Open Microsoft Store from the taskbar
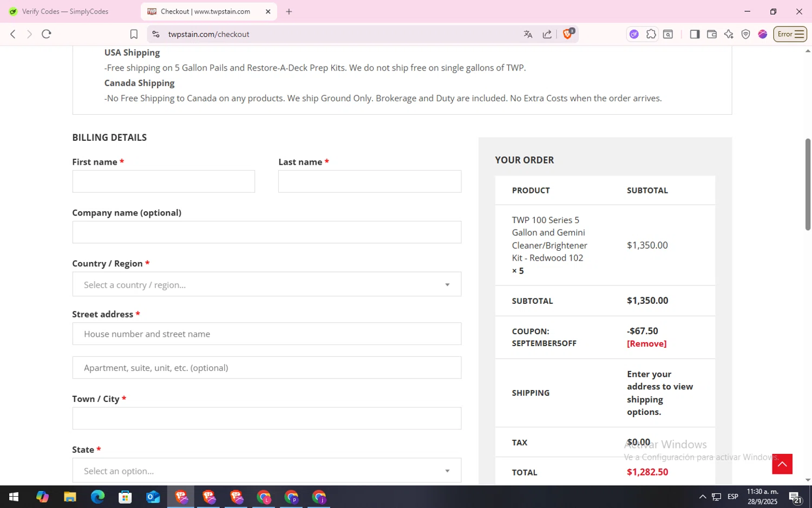This screenshot has width=812, height=508. (x=125, y=497)
